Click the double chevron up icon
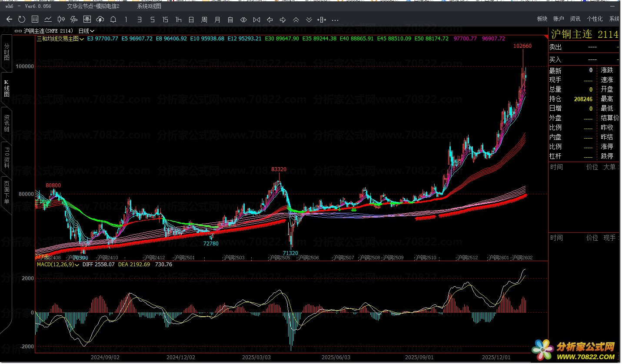The width and height of the screenshot is (622, 364). [296, 20]
